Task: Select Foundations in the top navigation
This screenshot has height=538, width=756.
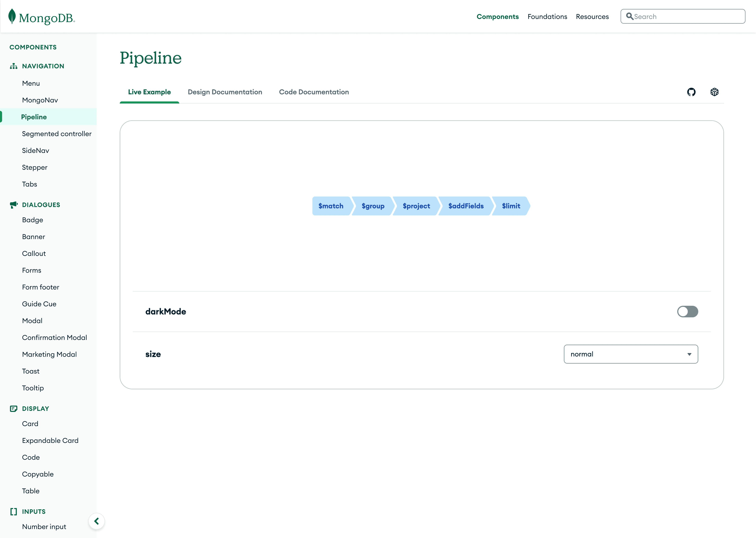Action: click(x=547, y=16)
